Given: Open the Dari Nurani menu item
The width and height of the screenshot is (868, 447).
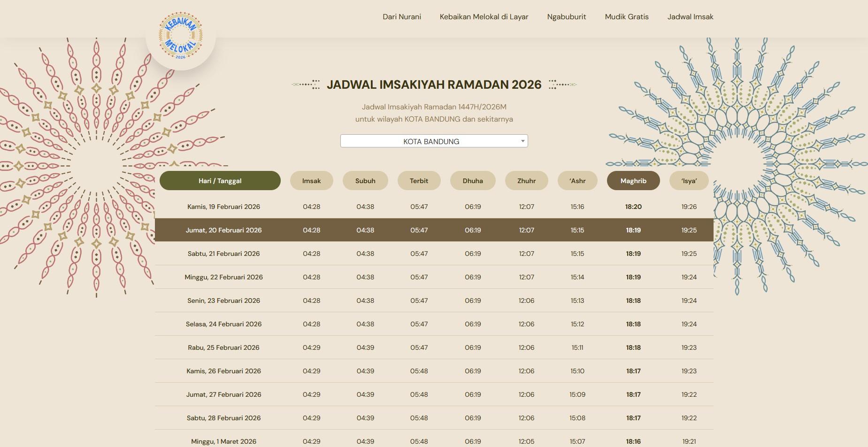Looking at the screenshot, I should 402,17.
